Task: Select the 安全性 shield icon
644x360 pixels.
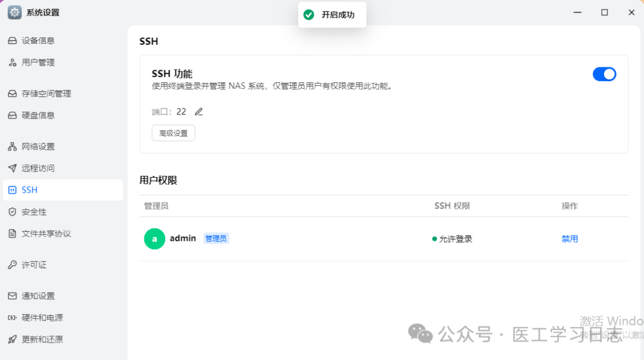Action: 14,212
